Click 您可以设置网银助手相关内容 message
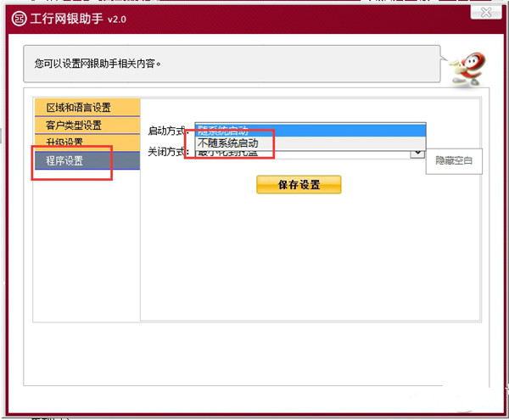509x420 pixels. (98, 64)
